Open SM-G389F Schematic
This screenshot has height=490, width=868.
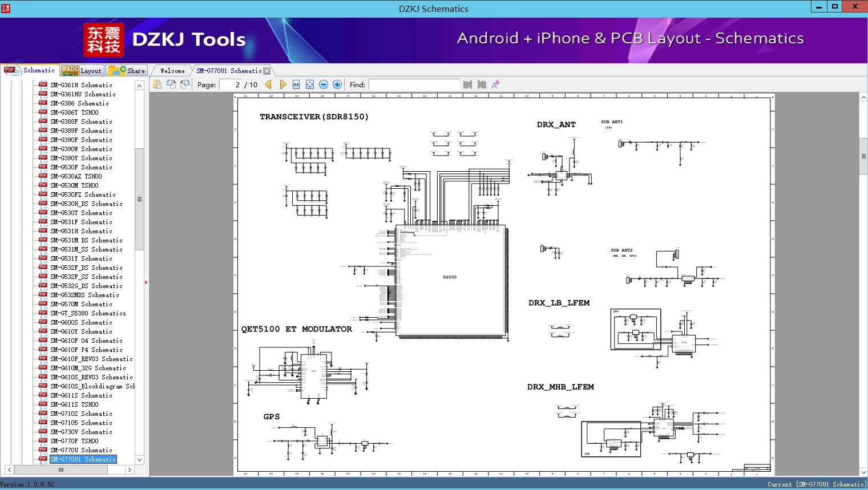pos(81,131)
